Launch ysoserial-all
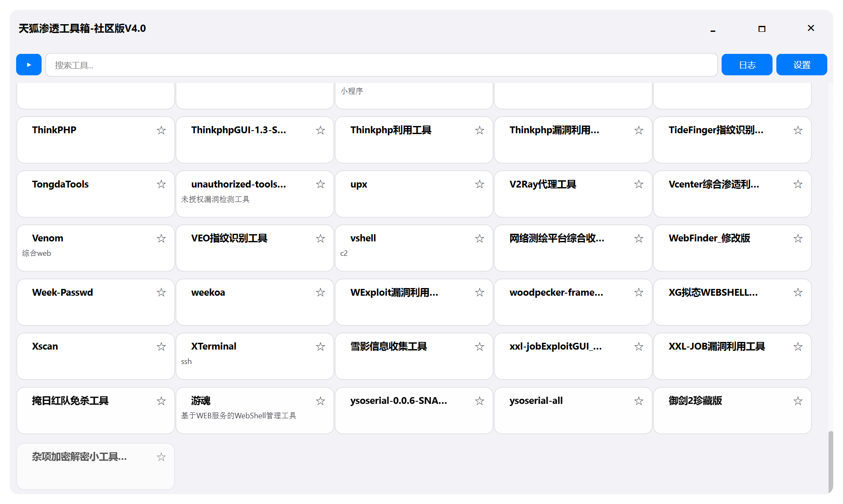 click(x=573, y=411)
